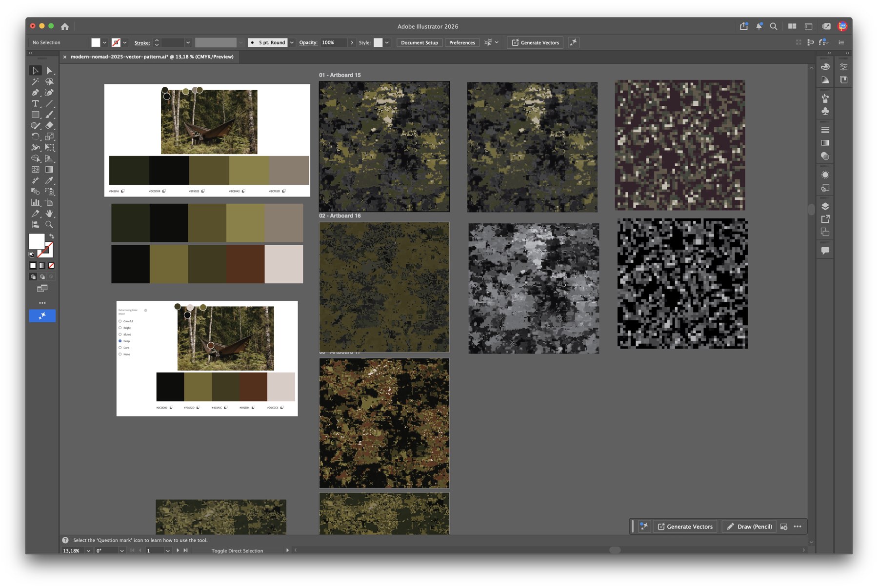Open the Style dropdown arrow
The image size is (878, 588).
click(x=387, y=43)
